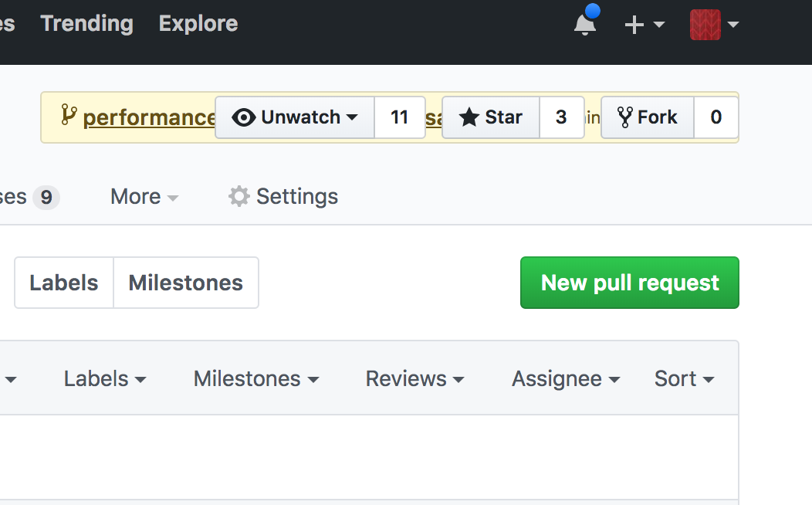812x505 pixels.
Task: Open the Labels button
Action: point(64,283)
